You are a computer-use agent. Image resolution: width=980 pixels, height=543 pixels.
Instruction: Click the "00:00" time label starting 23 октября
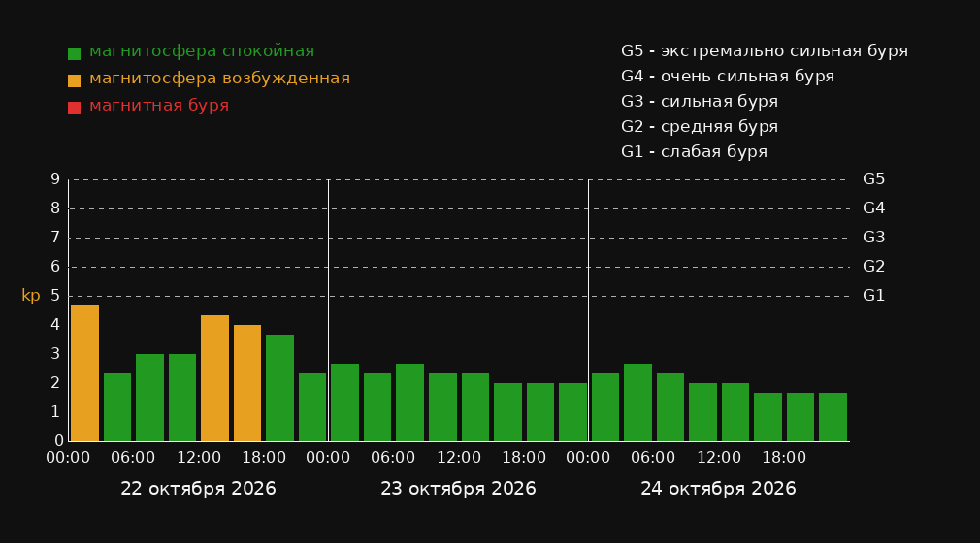click(x=328, y=458)
